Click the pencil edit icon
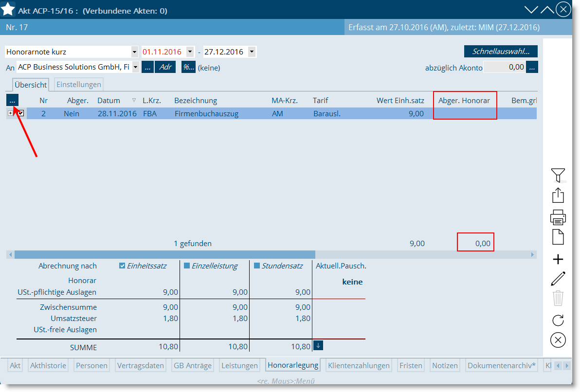The height and width of the screenshot is (392, 580). [558, 279]
